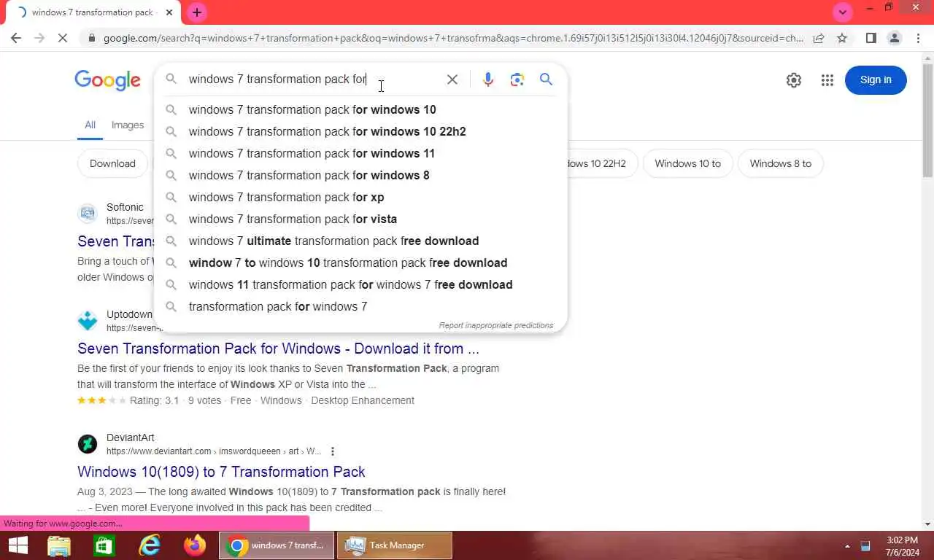Open Uptodown Seven Transformation Pack result

[x=278, y=349]
